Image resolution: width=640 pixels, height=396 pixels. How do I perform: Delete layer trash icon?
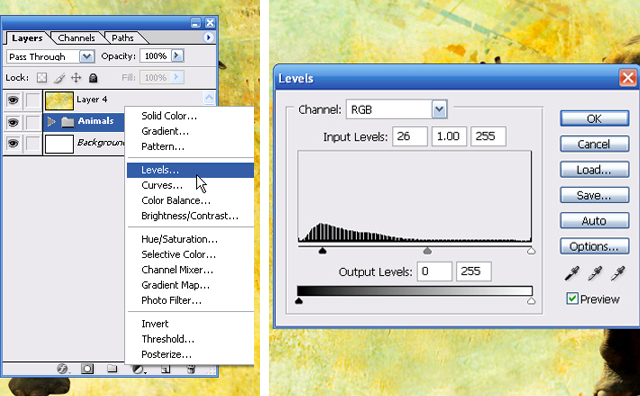click(x=191, y=369)
